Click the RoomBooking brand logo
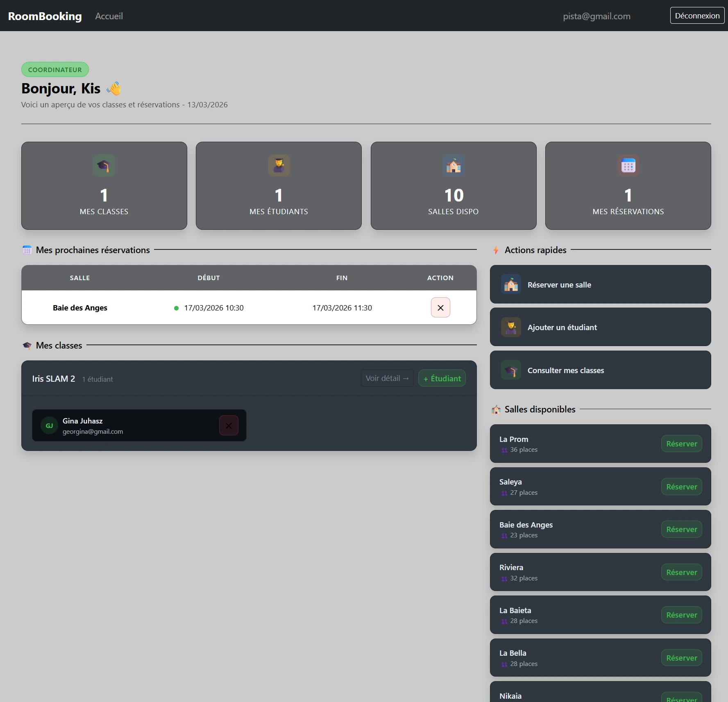Screen dimensions: 728x702 tap(45, 16)
